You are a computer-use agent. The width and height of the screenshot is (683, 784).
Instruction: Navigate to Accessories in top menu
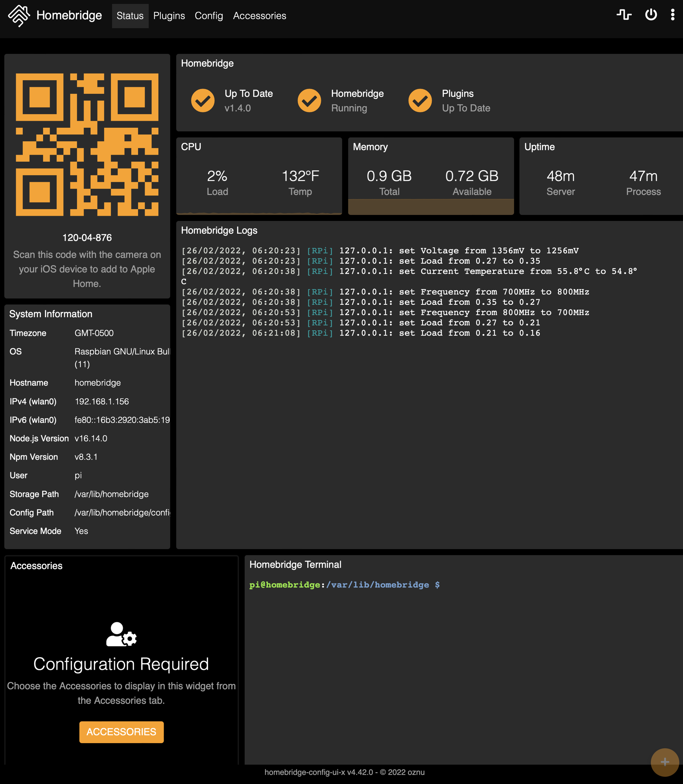[259, 16]
